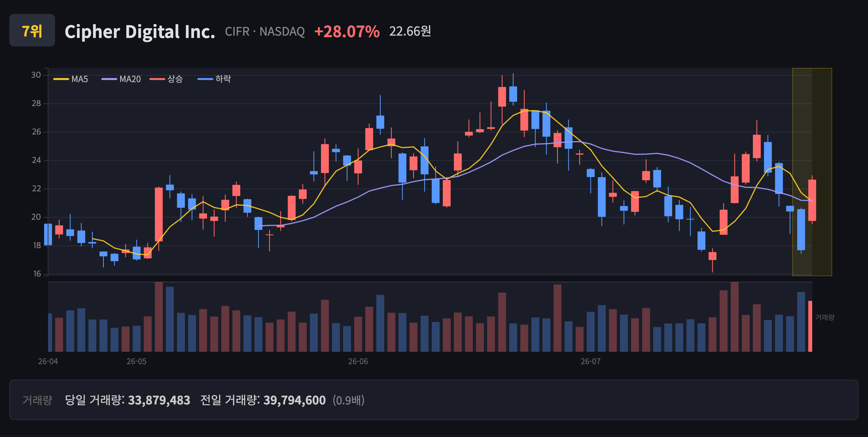The width and height of the screenshot is (868, 437).
Task: Click the (0.9배) ratio text
Action: (348, 400)
